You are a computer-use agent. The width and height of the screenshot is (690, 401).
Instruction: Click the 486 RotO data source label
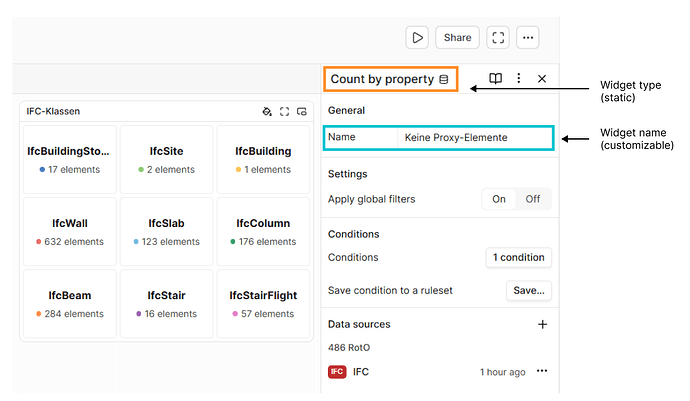click(x=349, y=348)
